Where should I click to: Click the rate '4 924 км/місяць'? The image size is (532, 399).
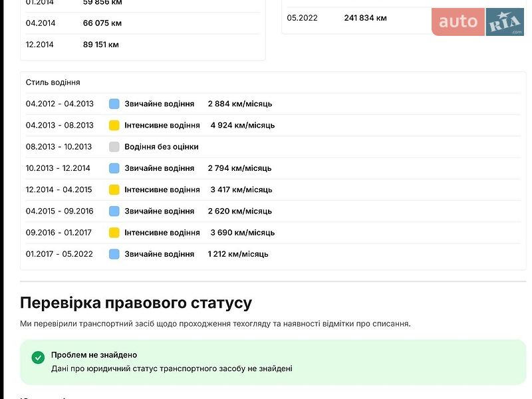tap(243, 125)
